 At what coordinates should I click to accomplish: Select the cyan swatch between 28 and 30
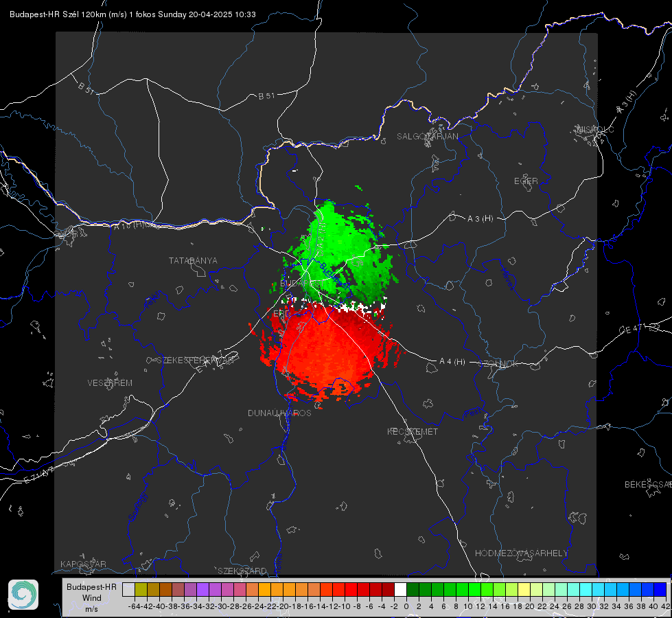pos(586,589)
